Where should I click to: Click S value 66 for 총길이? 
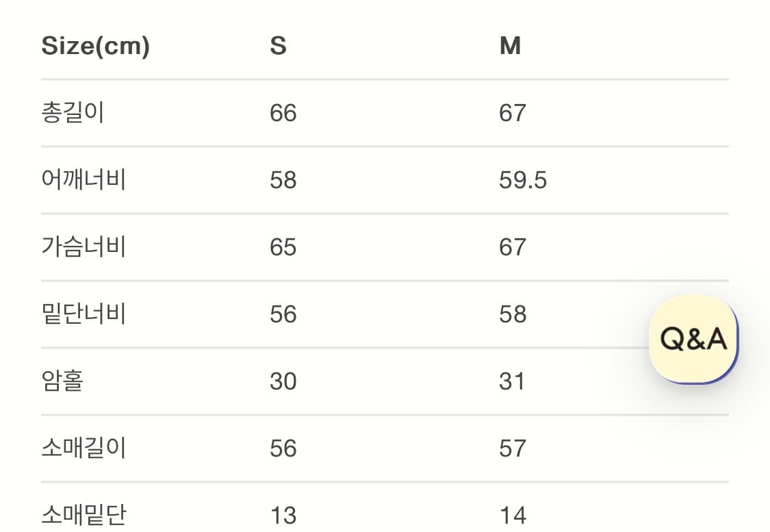(283, 113)
